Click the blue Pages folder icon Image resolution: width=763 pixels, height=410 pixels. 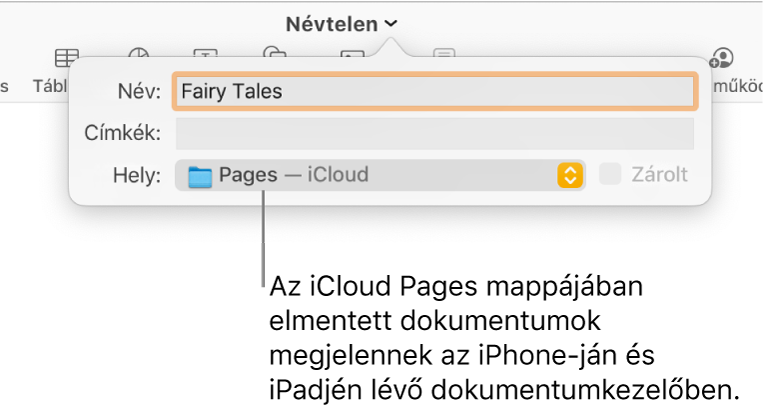tap(200, 177)
